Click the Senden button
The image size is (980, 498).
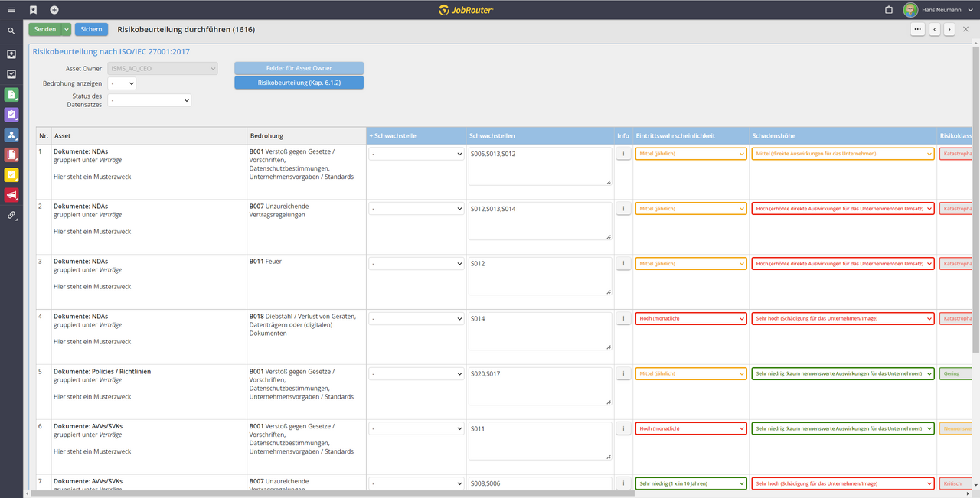tap(45, 29)
